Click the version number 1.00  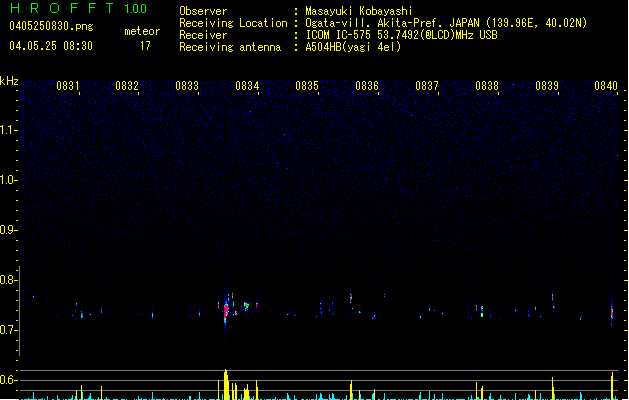[x=135, y=9]
